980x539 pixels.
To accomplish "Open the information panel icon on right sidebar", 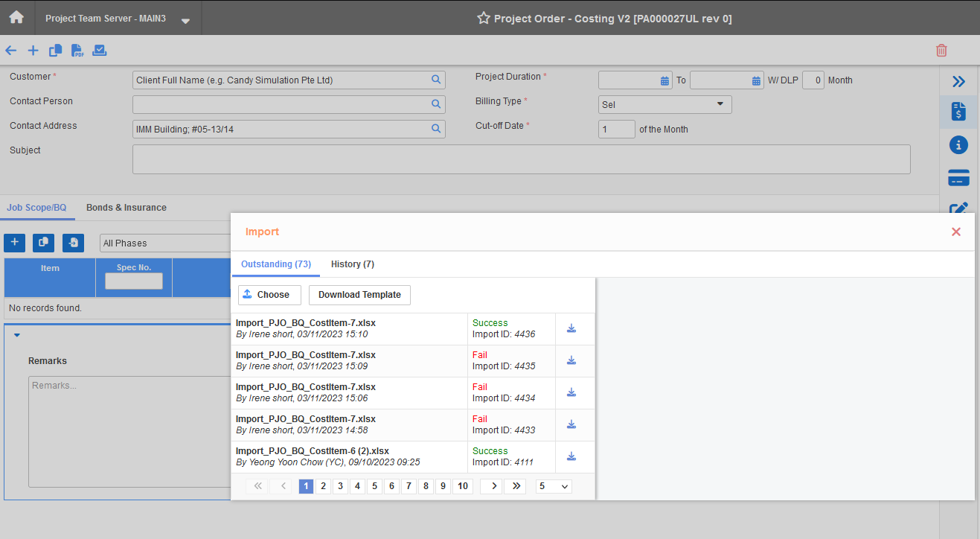I will [x=958, y=145].
